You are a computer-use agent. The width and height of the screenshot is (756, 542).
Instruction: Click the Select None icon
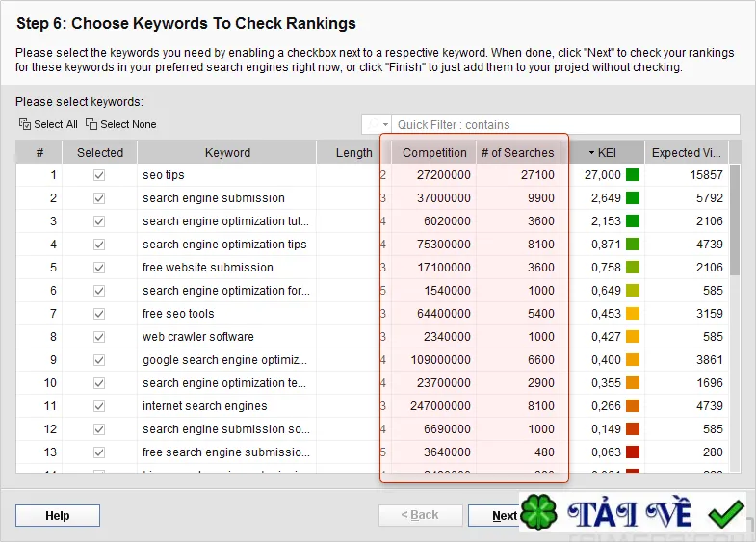pos(91,124)
